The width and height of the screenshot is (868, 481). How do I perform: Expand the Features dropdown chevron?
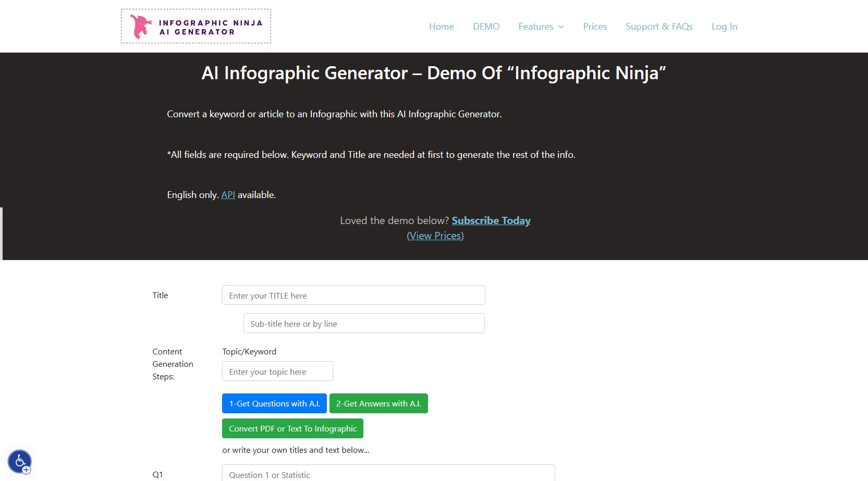[561, 27]
